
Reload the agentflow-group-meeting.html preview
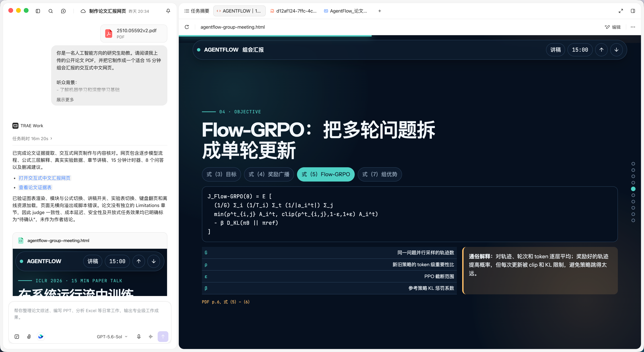(x=187, y=27)
